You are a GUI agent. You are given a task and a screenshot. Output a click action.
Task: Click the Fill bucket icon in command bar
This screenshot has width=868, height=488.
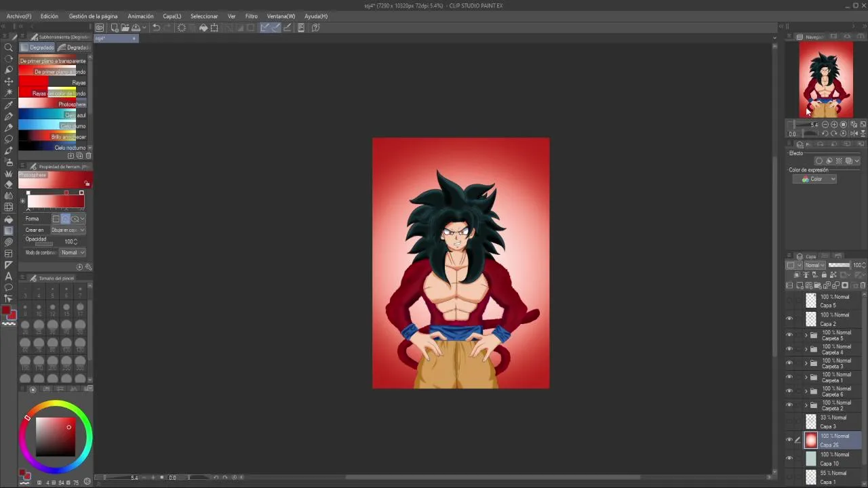[203, 28]
